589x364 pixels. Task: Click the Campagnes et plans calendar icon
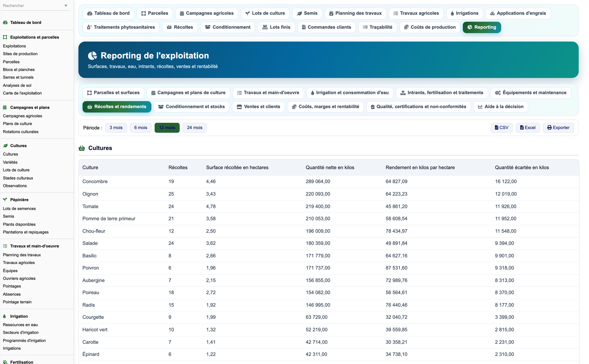(5, 107)
